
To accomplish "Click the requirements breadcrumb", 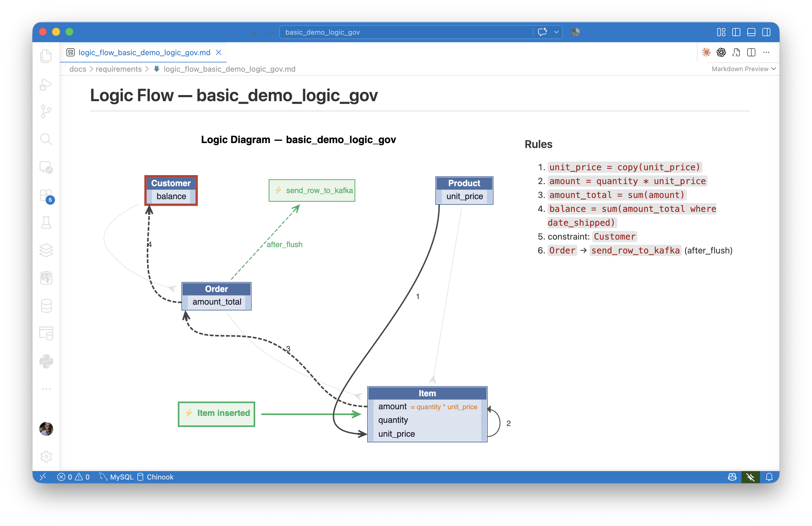I will [x=118, y=69].
